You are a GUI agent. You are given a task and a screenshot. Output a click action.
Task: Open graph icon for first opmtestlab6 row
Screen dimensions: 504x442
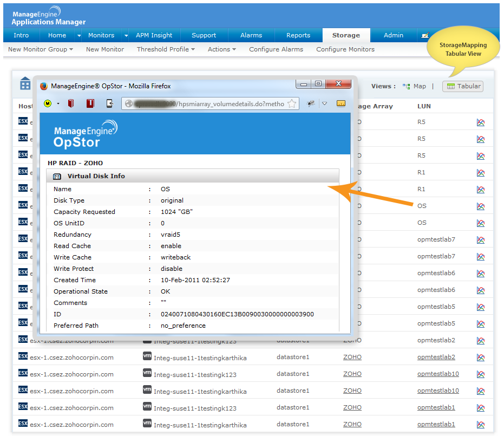click(x=481, y=274)
